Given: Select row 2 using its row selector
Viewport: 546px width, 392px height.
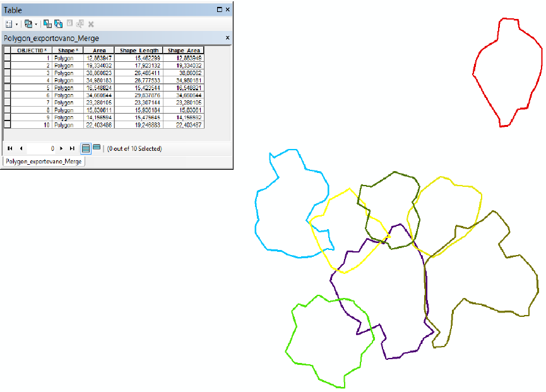Looking at the screenshot, I should [7, 66].
